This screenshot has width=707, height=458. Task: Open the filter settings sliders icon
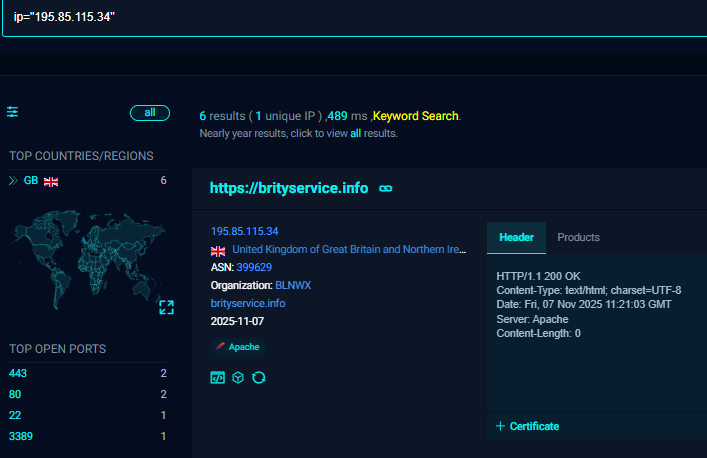(x=13, y=112)
